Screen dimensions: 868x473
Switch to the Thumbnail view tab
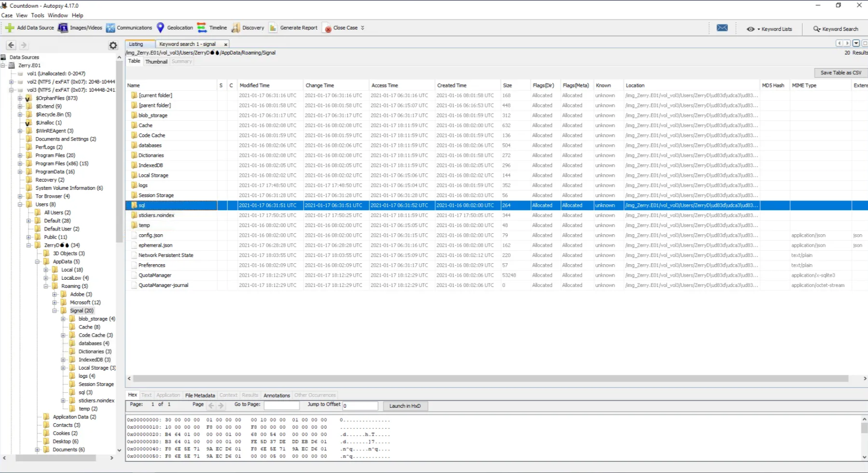click(156, 62)
